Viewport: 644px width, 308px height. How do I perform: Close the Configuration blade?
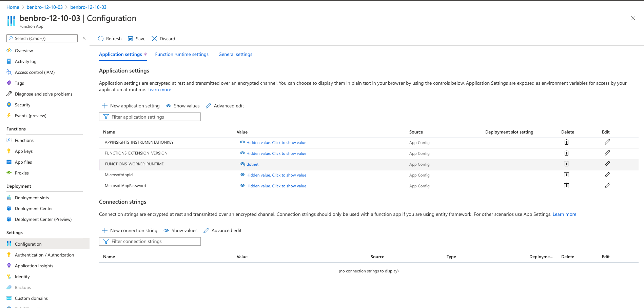pos(633,18)
